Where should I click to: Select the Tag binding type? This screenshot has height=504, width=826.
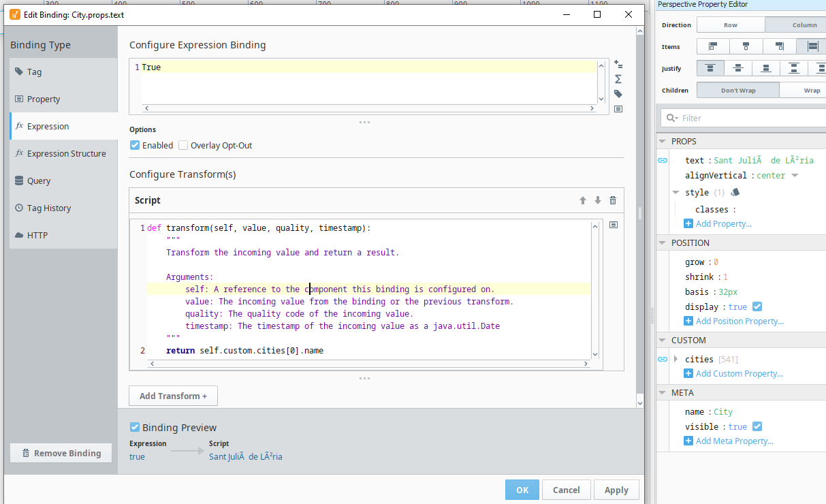click(x=63, y=72)
